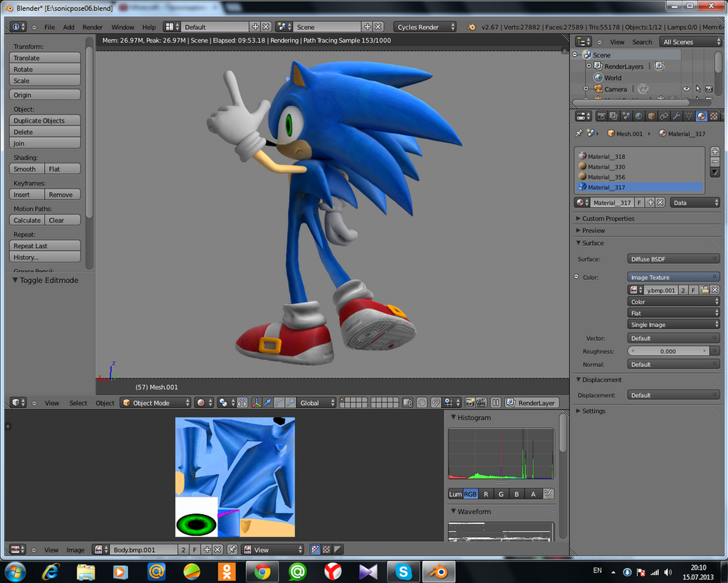This screenshot has height=583, width=728.
Task: Toggle the pin icon in Properties editor
Action: (579, 133)
